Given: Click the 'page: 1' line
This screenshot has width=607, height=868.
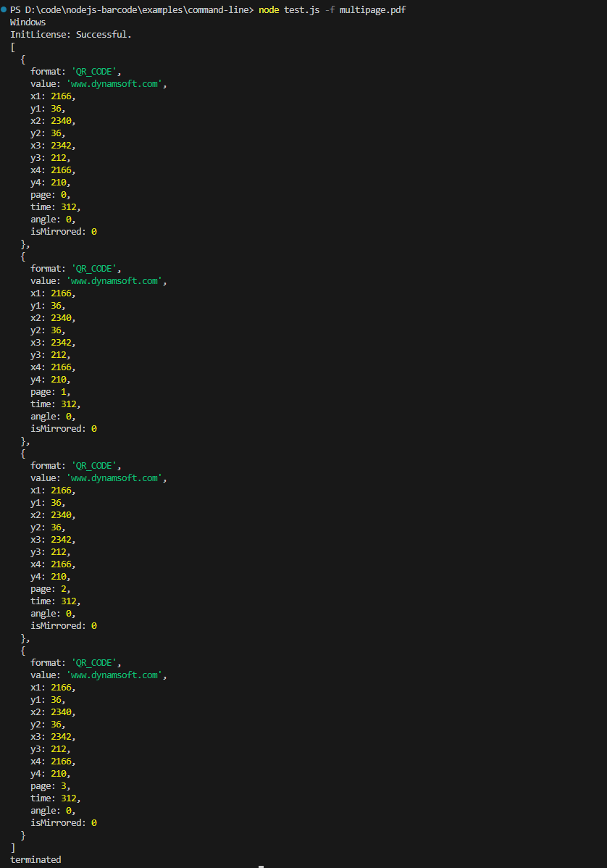Looking at the screenshot, I should (x=50, y=392).
